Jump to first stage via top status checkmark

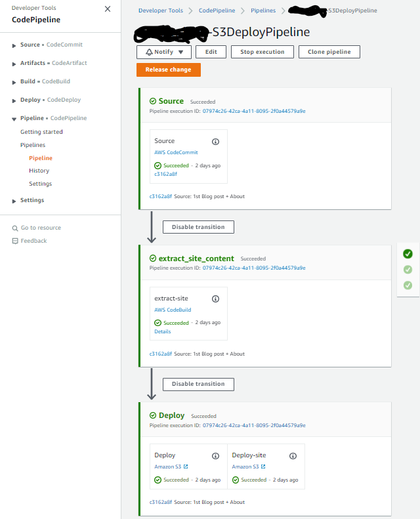tap(408, 254)
